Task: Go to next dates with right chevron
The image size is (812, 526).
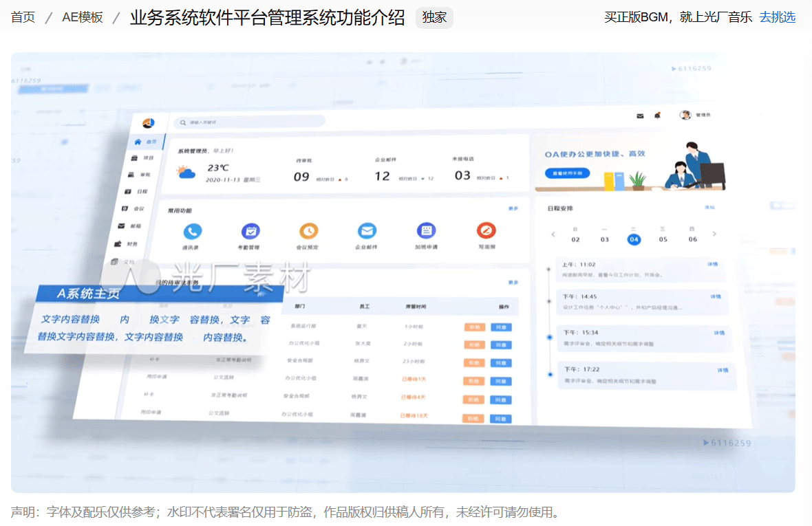Action: tap(714, 234)
